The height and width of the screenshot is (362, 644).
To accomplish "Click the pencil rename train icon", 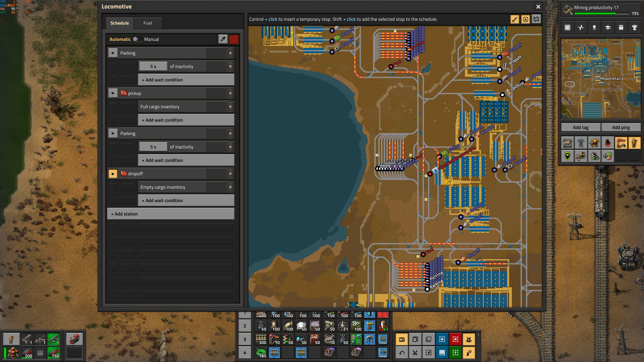I will pos(223,39).
